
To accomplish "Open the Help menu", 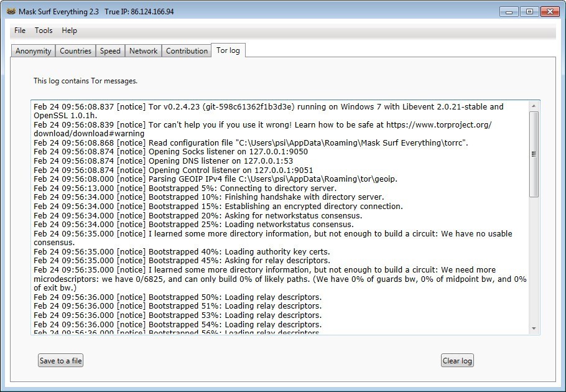I will 69,30.
